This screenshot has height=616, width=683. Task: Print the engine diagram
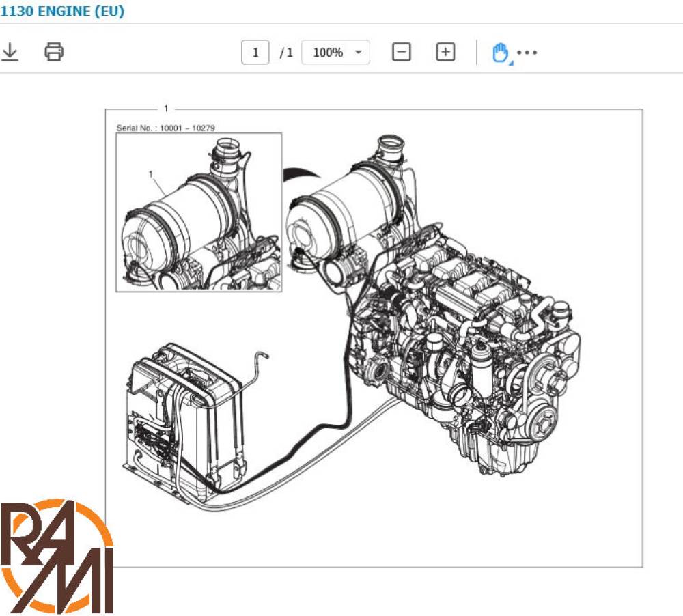point(54,52)
